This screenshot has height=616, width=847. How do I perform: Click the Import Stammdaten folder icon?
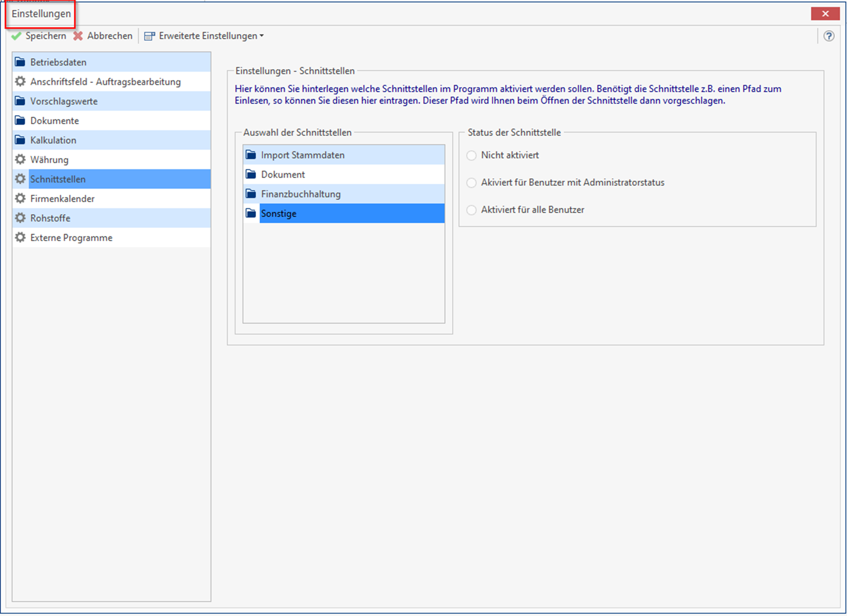coord(251,155)
